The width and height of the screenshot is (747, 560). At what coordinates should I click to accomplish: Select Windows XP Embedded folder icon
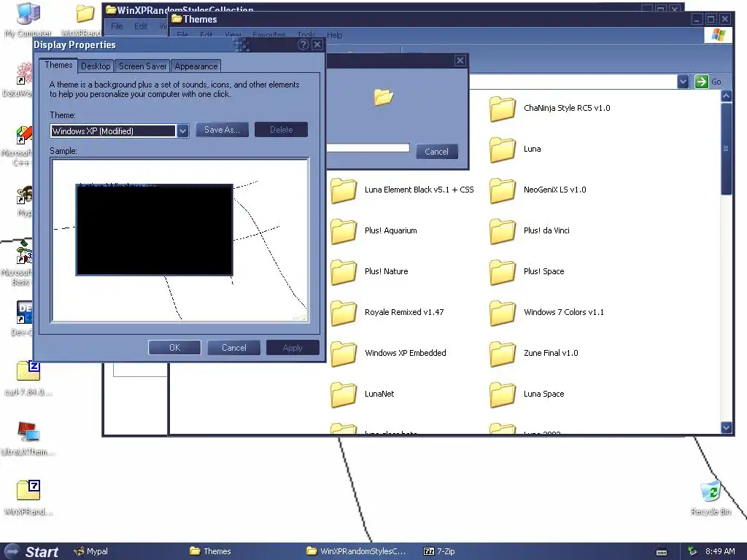344,354
